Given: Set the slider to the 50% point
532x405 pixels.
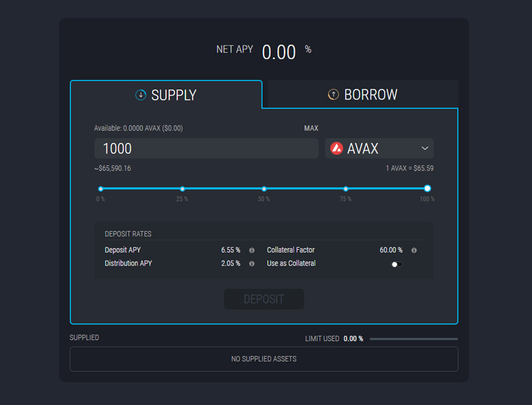Looking at the screenshot, I should coord(264,189).
